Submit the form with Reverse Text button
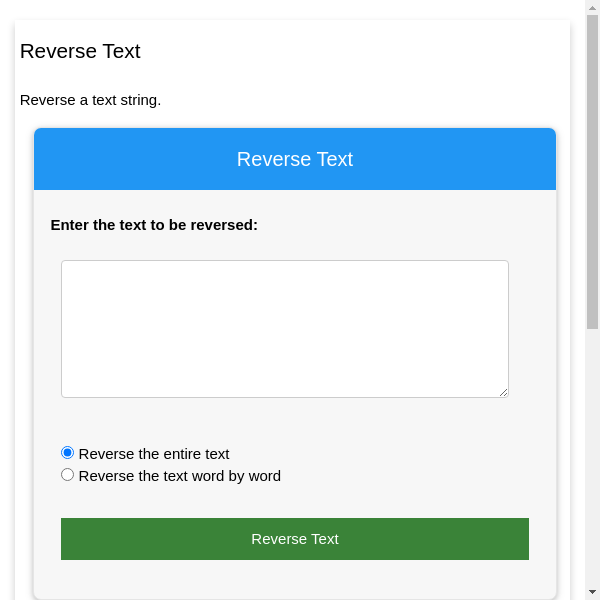The image size is (600, 600). coord(295,539)
